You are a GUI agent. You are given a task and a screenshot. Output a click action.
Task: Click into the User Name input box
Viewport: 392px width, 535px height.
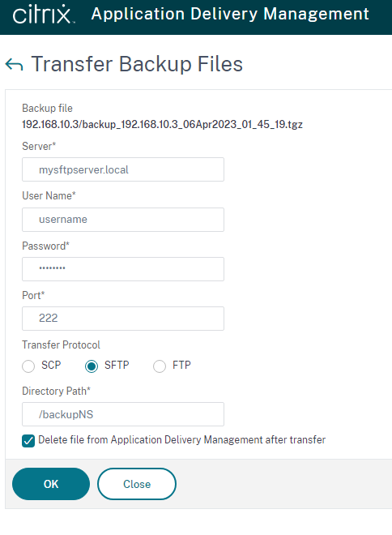[123, 220]
